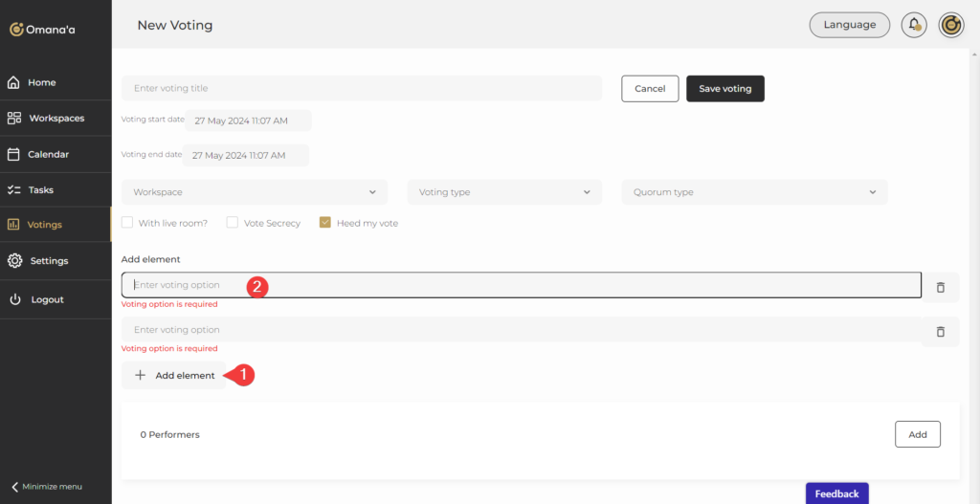The height and width of the screenshot is (504, 980).
Task: Open Tasks from the sidebar menu
Action: [x=40, y=190]
